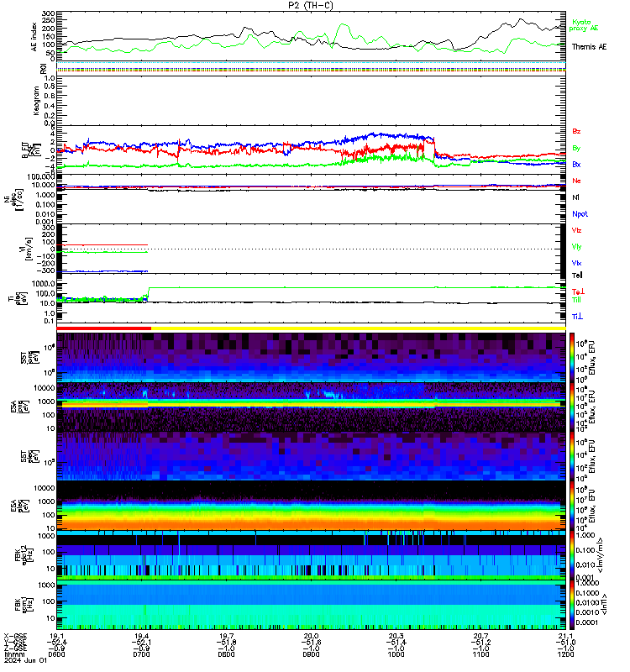Click the X-GSE value "20.7"
This screenshot has height=672, width=630.
pyautogui.click(x=480, y=636)
